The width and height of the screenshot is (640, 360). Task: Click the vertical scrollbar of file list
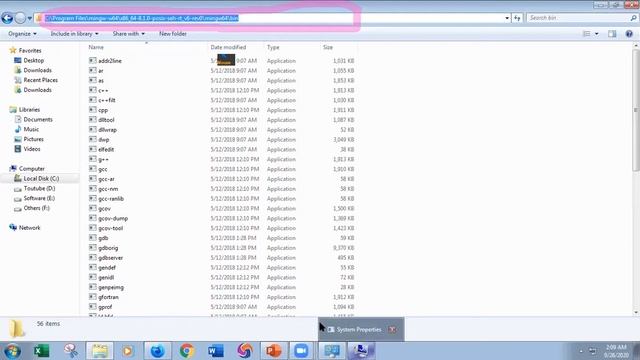(636, 110)
